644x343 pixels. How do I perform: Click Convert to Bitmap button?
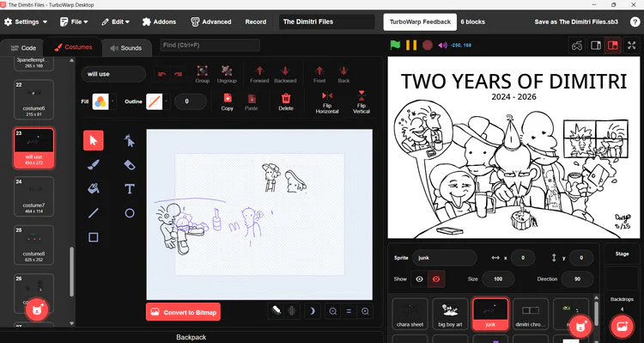click(183, 312)
